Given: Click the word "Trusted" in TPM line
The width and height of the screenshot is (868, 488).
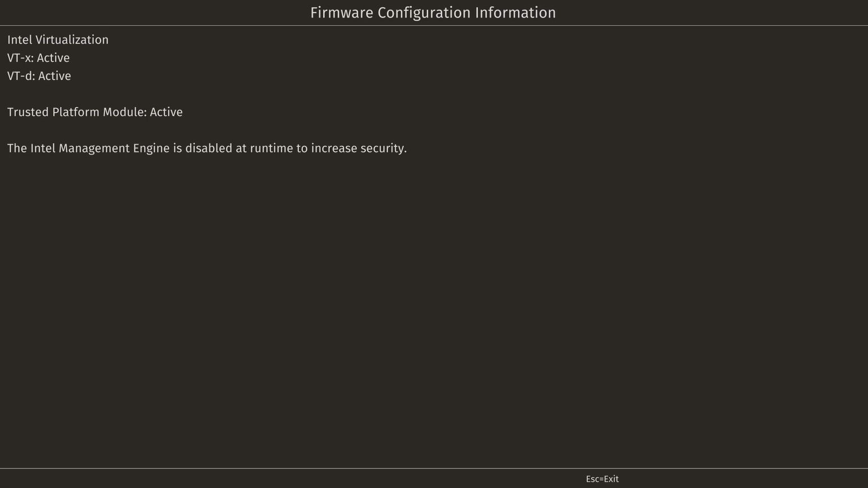Looking at the screenshot, I should pos(28,112).
